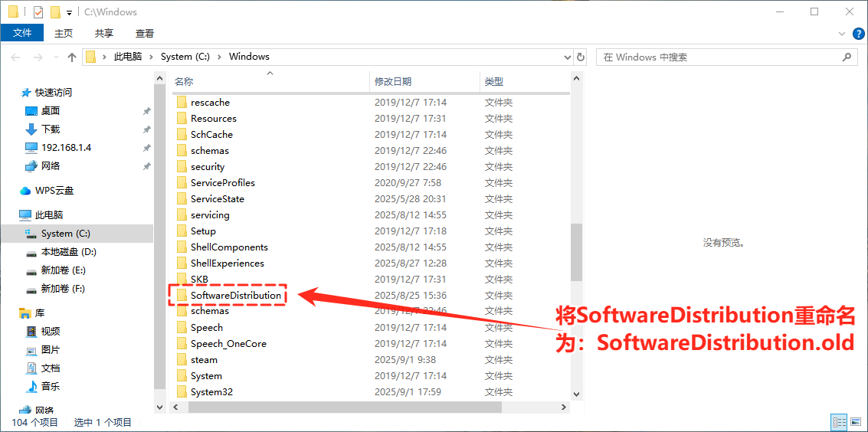
Task: Expand the Quick Access toolbar dropdown arrow
Action: point(69,13)
